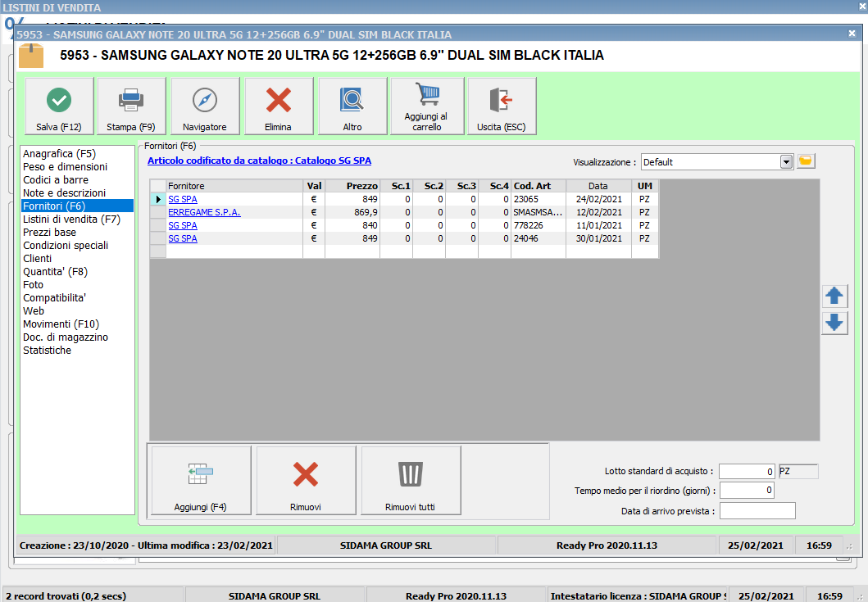Screen dimensions: 868x602
Task: Open Movimenti (F10) section
Action: 61,324
